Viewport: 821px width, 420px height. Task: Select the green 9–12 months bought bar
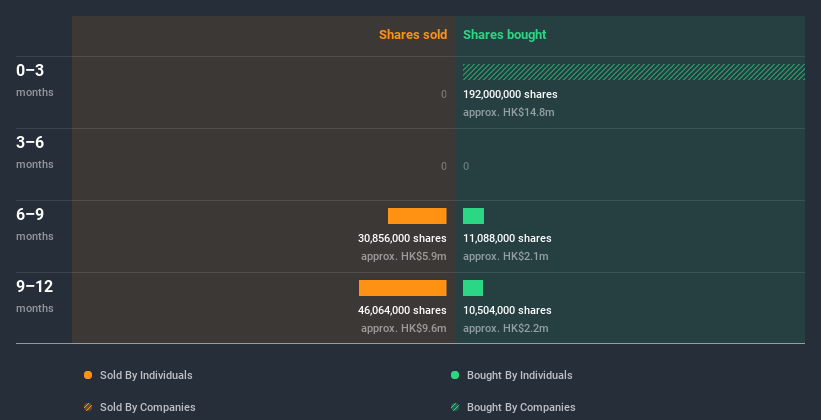tap(473, 288)
